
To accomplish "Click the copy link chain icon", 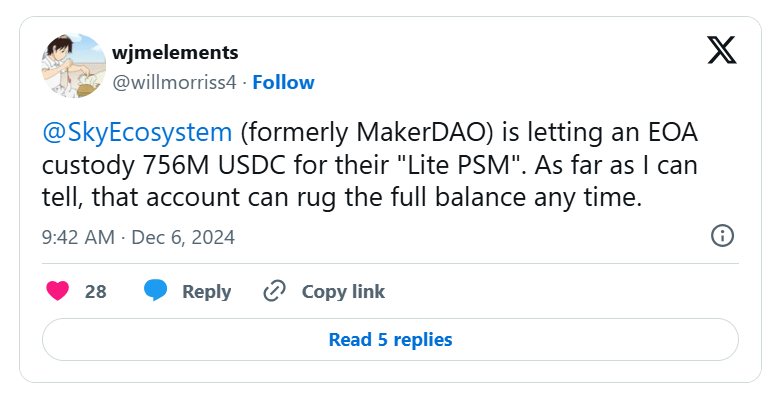I will point(274,291).
